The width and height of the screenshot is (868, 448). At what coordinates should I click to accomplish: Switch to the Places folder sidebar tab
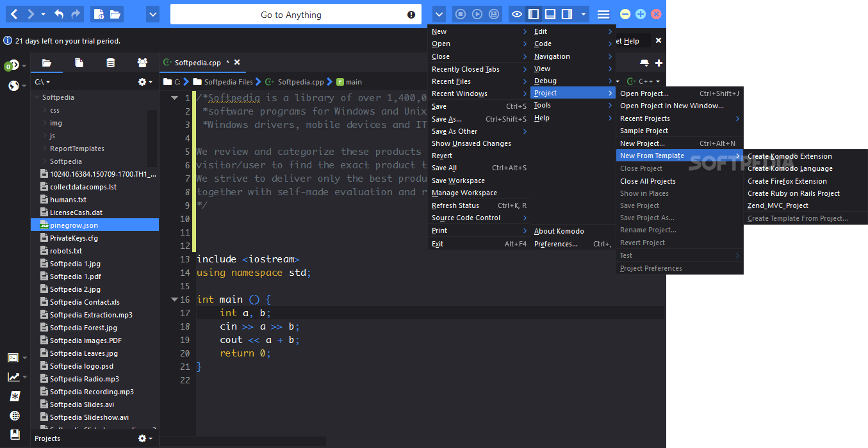pos(46,63)
